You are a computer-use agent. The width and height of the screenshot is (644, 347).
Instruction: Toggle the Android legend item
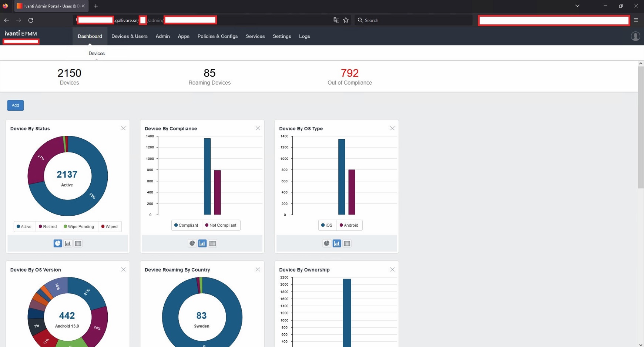point(349,225)
